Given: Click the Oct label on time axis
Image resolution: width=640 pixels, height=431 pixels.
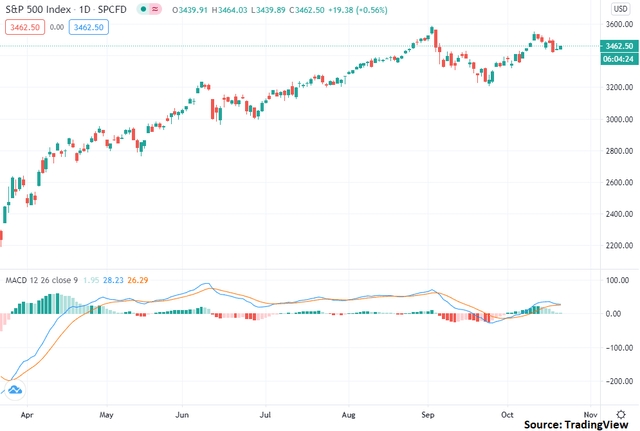Looking at the screenshot, I should pos(507,415).
